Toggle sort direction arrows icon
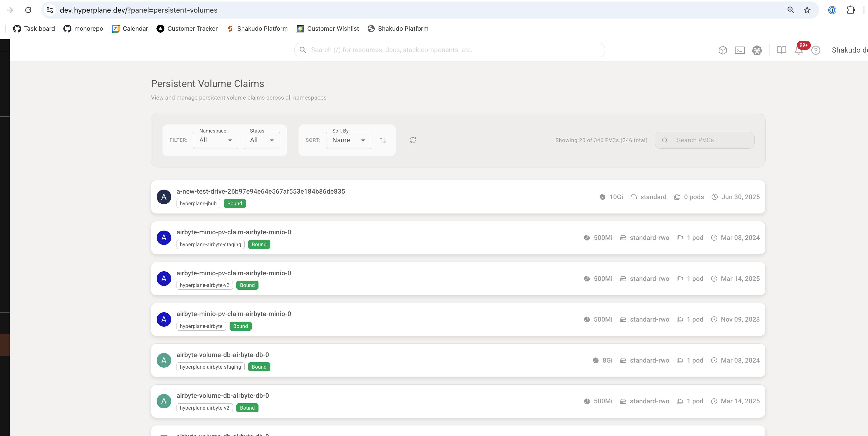The height and width of the screenshot is (436, 868). [382, 140]
